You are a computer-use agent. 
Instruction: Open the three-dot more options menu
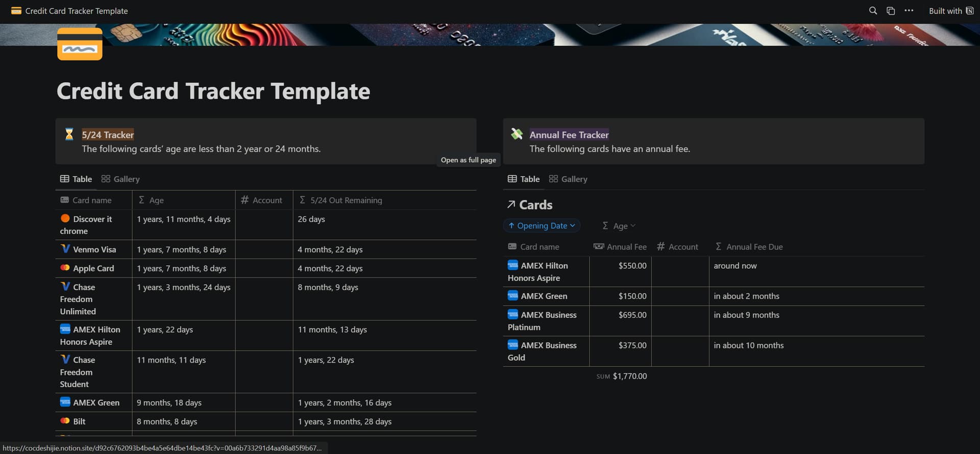point(909,11)
